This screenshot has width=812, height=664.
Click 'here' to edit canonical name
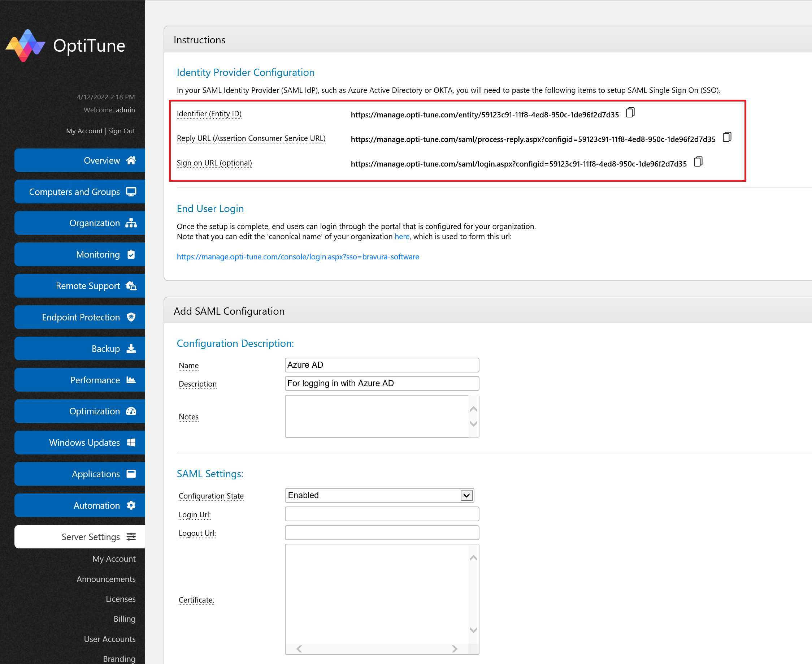[402, 236]
